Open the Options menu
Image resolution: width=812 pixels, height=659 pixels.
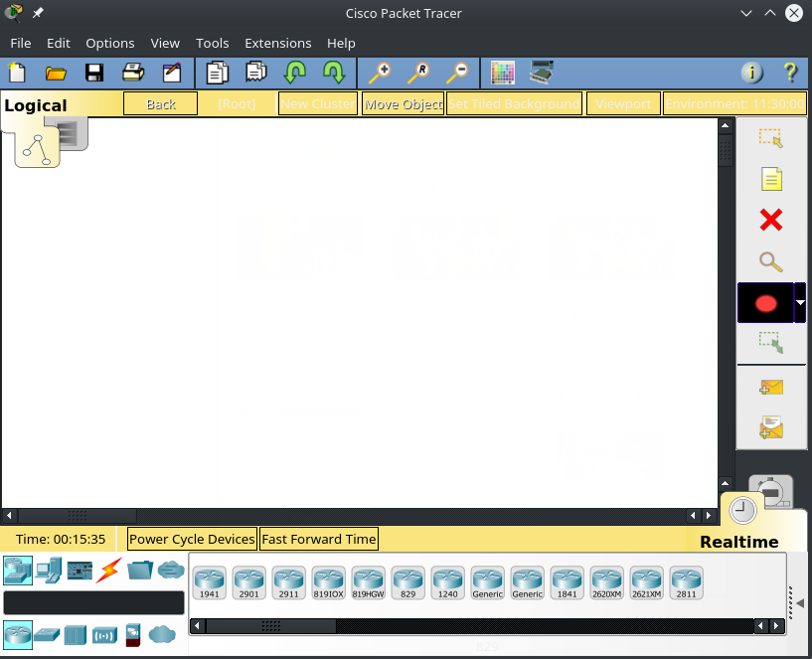[x=109, y=43]
